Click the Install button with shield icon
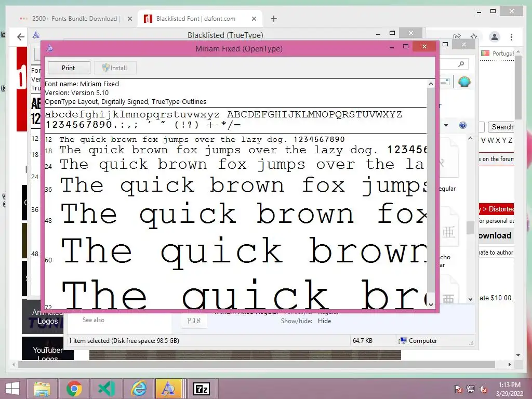532x399 pixels. [x=115, y=68]
